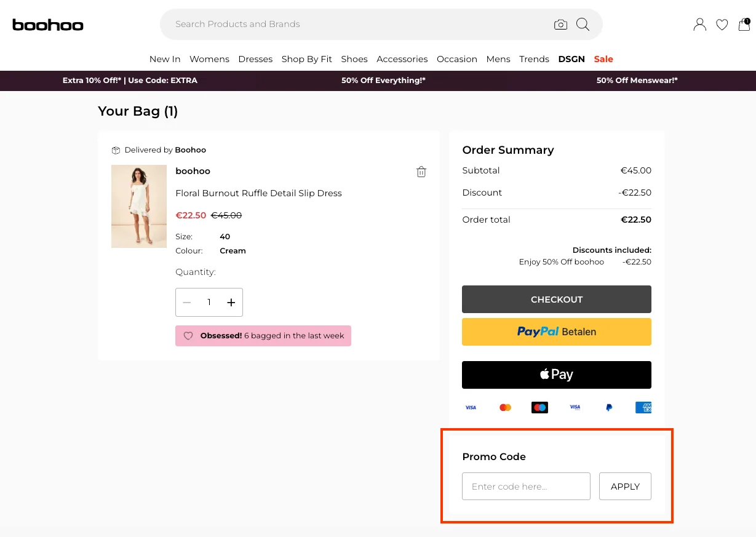756x537 pixels.
Task: Open the account profile icon
Action: coord(699,24)
